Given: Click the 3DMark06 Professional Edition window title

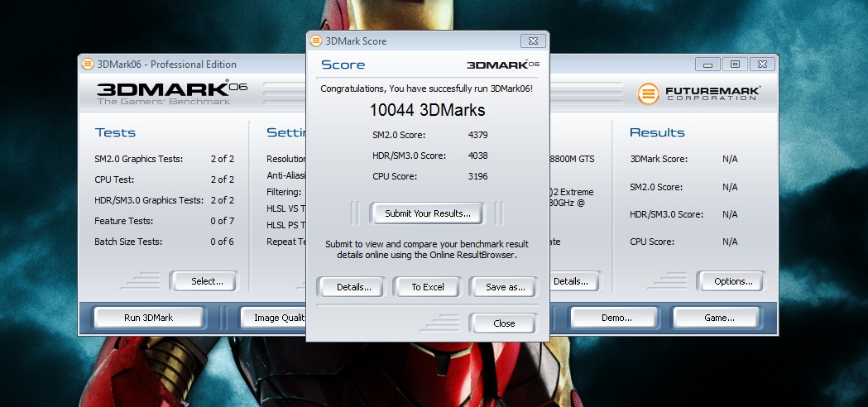Looking at the screenshot, I should coord(166,65).
